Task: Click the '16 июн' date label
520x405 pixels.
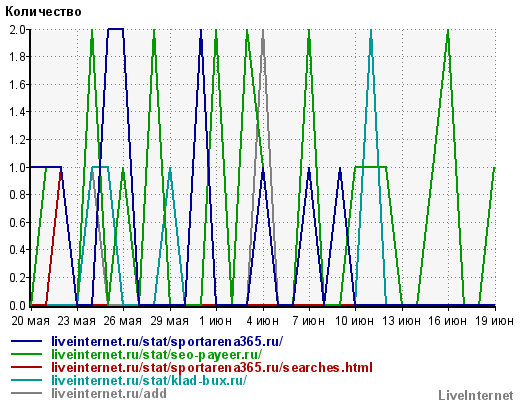Action: pyautogui.click(x=447, y=321)
